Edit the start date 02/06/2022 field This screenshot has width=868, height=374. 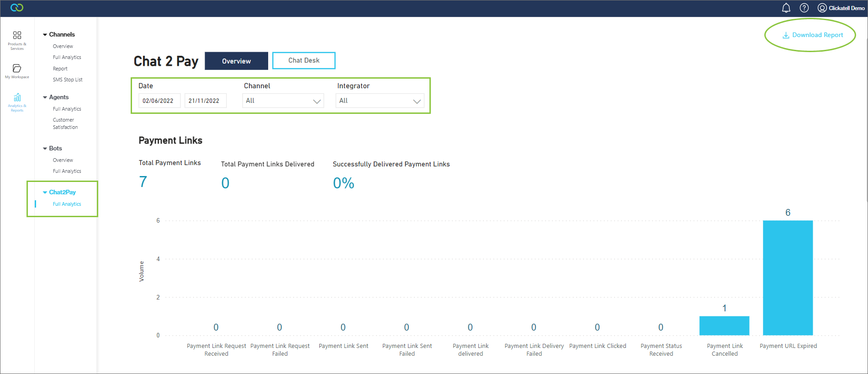(x=159, y=101)
